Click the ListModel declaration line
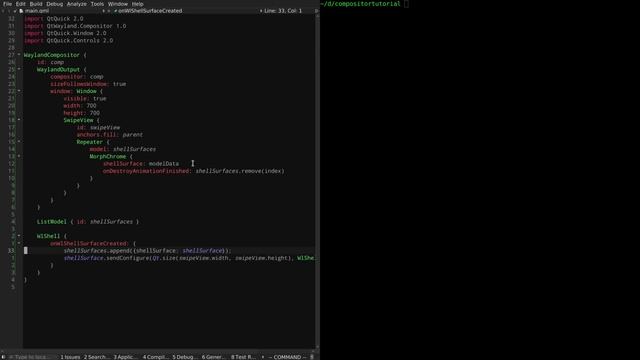Image resolution: width=640 pixels, height=360 pixels. tap(88, 221)
